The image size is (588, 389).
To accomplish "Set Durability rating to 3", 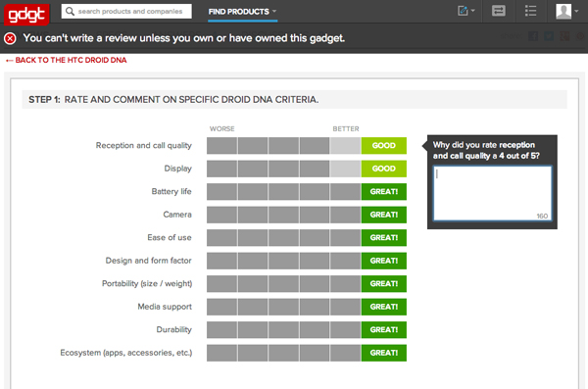I will pos(283,330).
